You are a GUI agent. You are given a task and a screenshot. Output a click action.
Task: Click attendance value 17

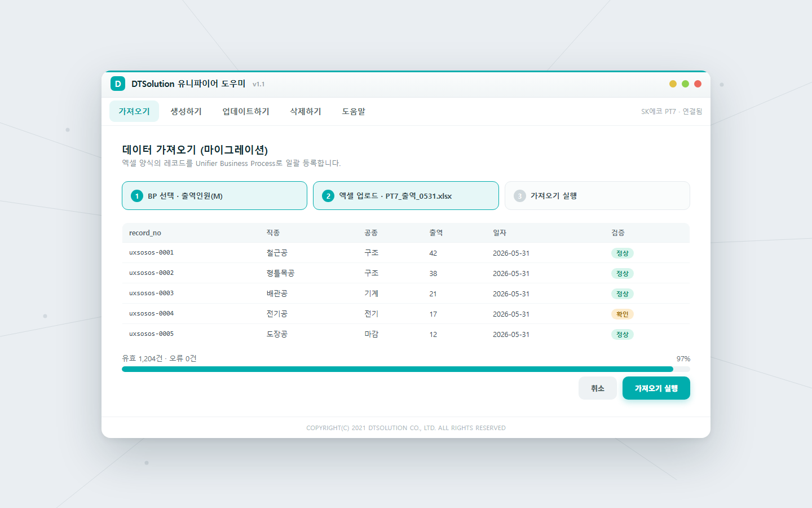[x=433, y=314]
